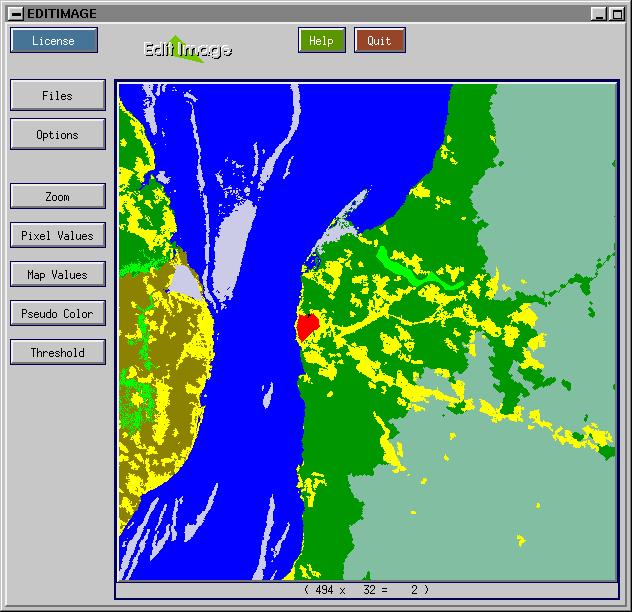Open the Map Values tool
Viewport: 632px width, 612px height.
pos(58,274)
